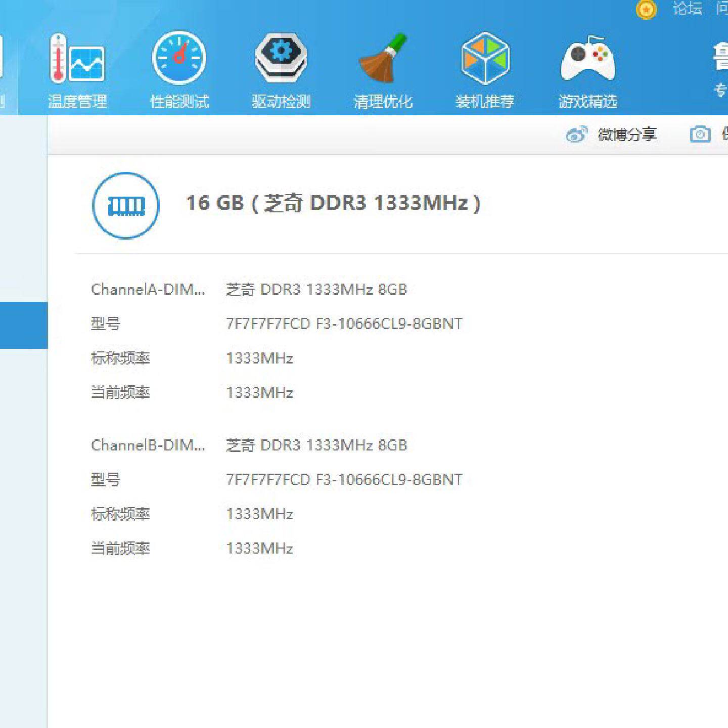This screenshot has width=728, height=728.
Task: Open the 论坛 link
Action: 688,9
